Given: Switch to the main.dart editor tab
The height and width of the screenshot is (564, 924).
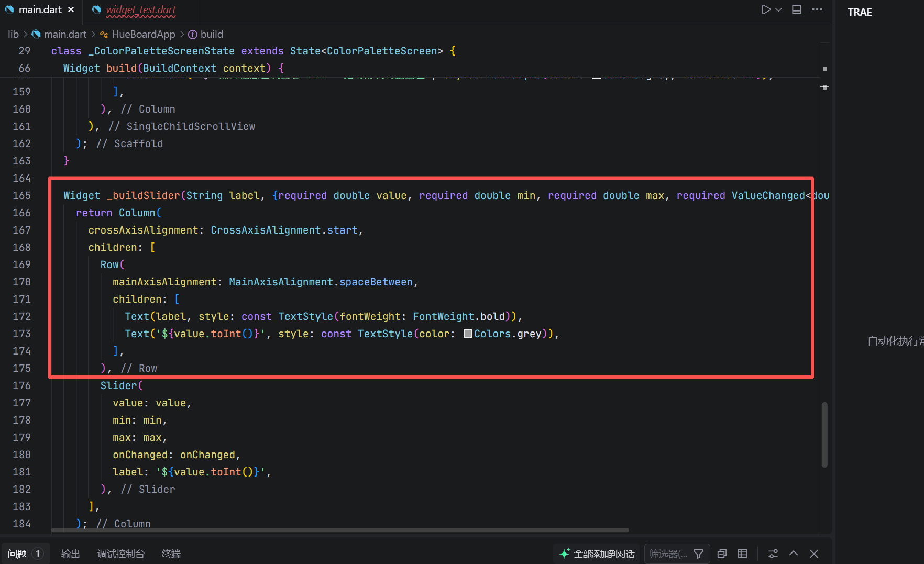Looking at the screenshot, I should pyautogui.click(x=40, y=10).
